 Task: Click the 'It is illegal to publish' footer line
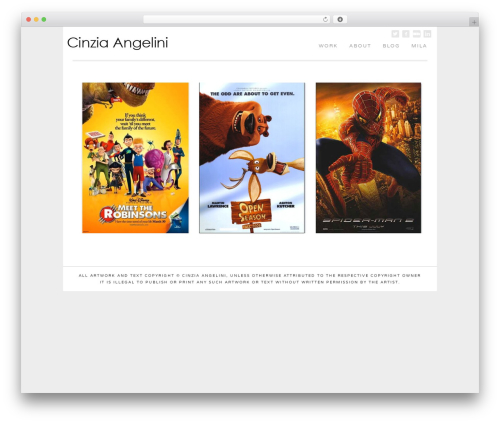250,282
